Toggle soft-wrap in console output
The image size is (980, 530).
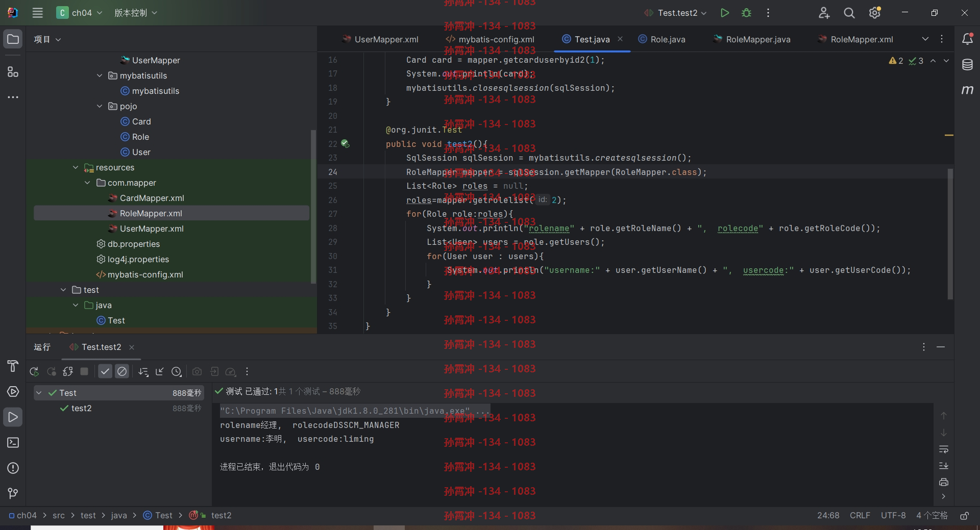point(944,449)
